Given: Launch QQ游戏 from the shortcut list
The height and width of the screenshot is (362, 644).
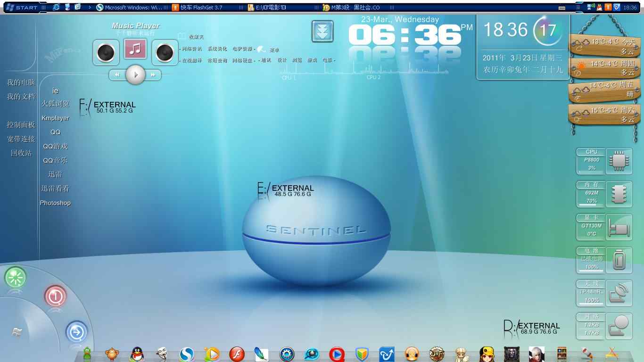Looking at the screenshot, I should point(55,146).
